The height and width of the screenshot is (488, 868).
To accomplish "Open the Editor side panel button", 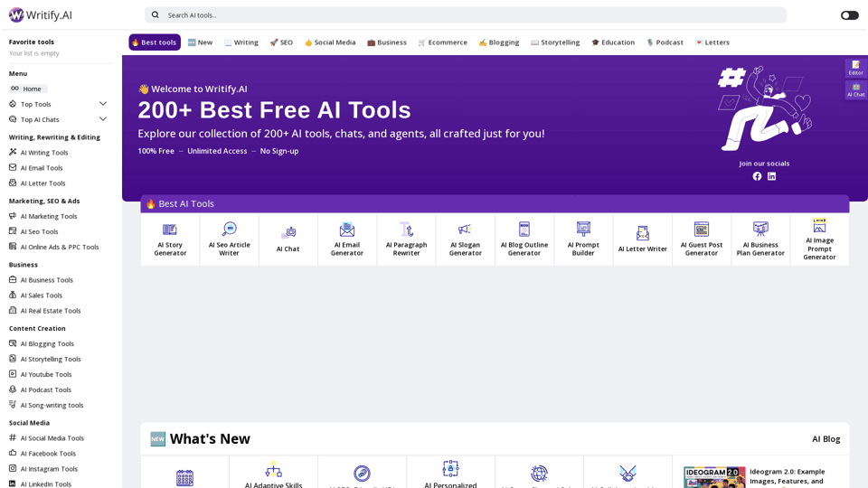I will (856, 68).
